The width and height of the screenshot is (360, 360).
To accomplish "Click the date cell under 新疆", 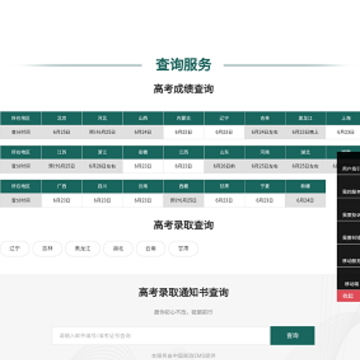I will [x=306, y=201].
